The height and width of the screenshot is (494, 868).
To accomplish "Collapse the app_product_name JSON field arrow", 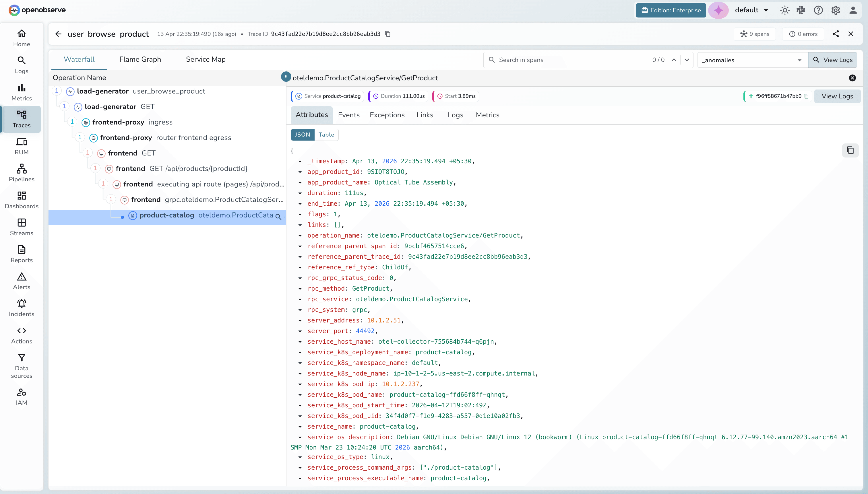I will 300,182.
